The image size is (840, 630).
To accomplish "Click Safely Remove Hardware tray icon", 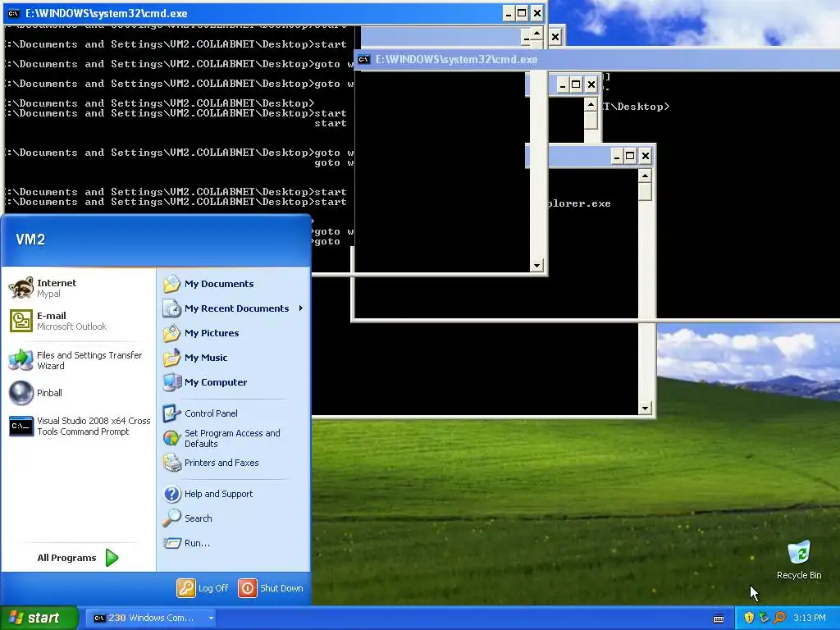I will click(764, 618).
